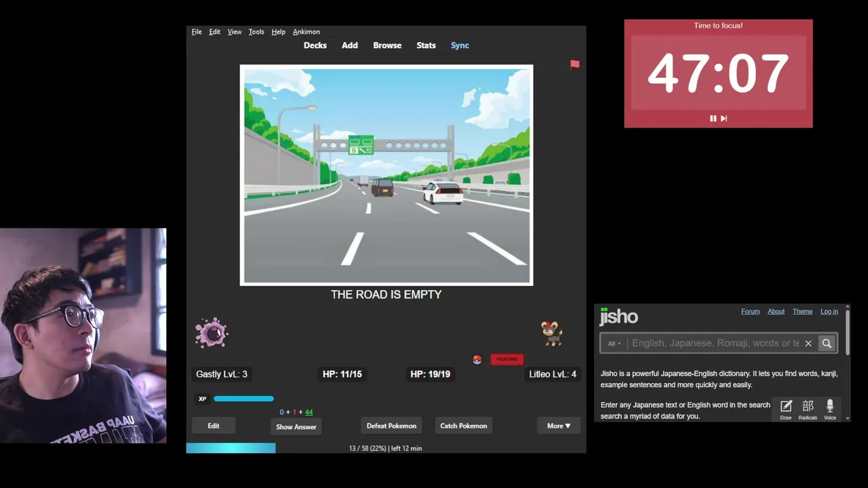868x488 pixels.
Task: Click 'HP: 19/19' label
Action: [x=430, y=374]
